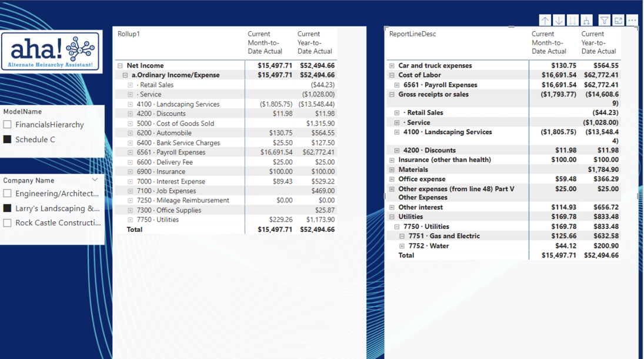
Task: Expand Service under Gross receipts
Action: pyautogui.click(x=397, y=122)
